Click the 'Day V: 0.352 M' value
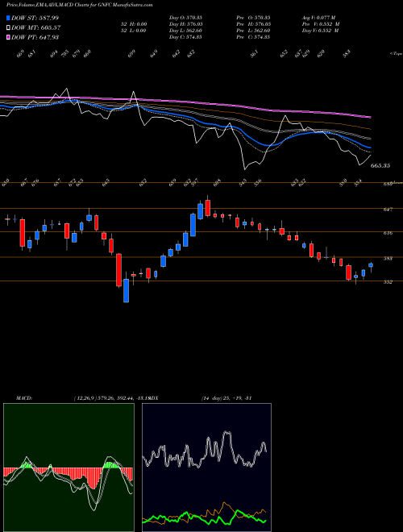This screenshot has width=403, height=532. click(x=321, y=31)
